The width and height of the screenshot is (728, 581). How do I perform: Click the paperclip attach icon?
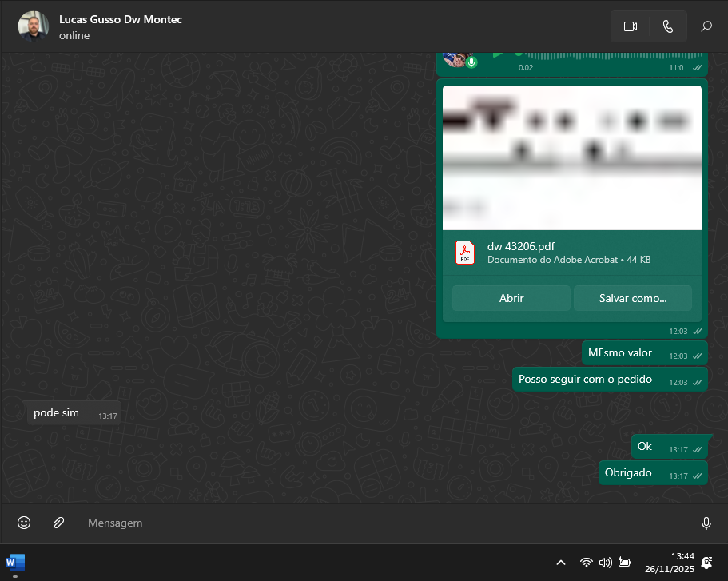[58, 523]
